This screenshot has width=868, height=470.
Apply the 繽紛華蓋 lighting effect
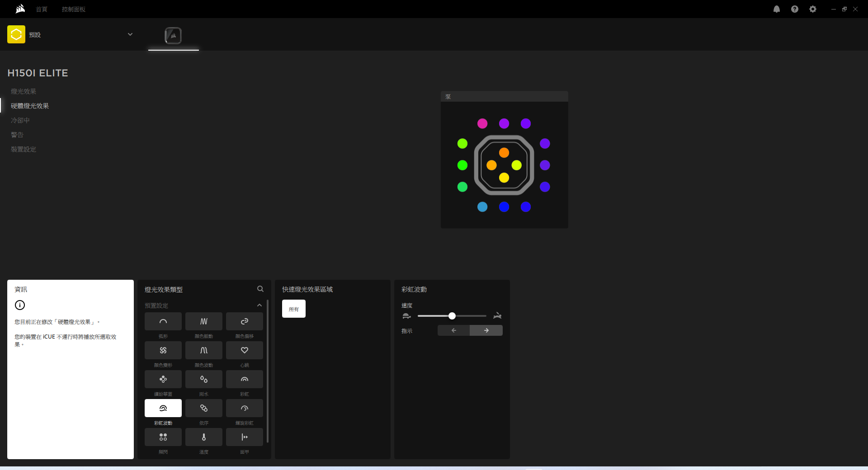[x=163, y=379]
